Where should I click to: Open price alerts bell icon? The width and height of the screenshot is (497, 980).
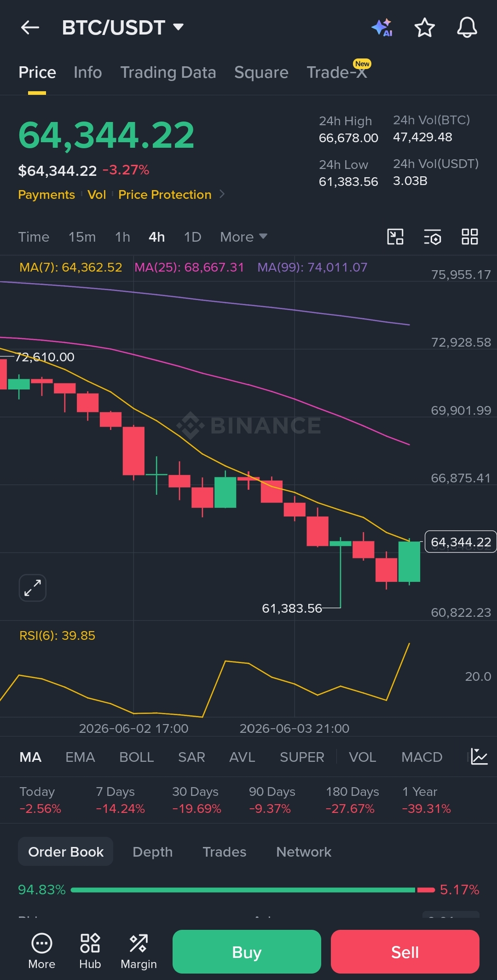click(x=467, y=28)
